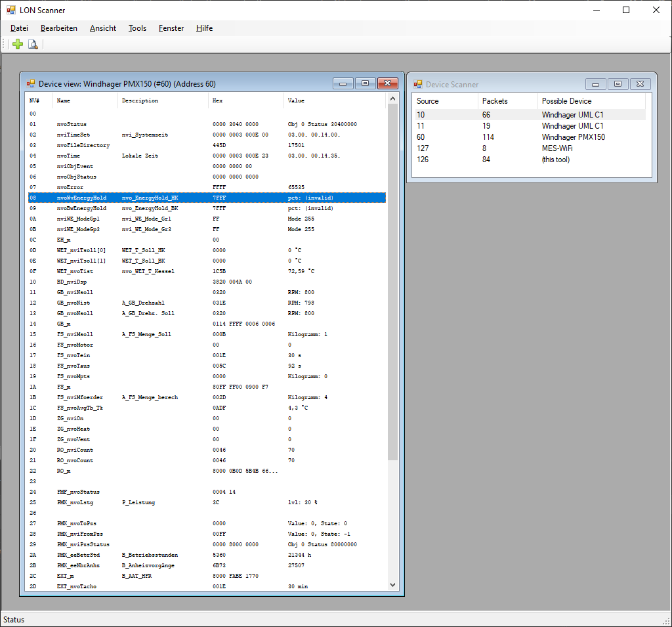Image resolution: width=672 pixels, height=627 pixels.
Task: Open the Datei menu
Action: [19, 28]
